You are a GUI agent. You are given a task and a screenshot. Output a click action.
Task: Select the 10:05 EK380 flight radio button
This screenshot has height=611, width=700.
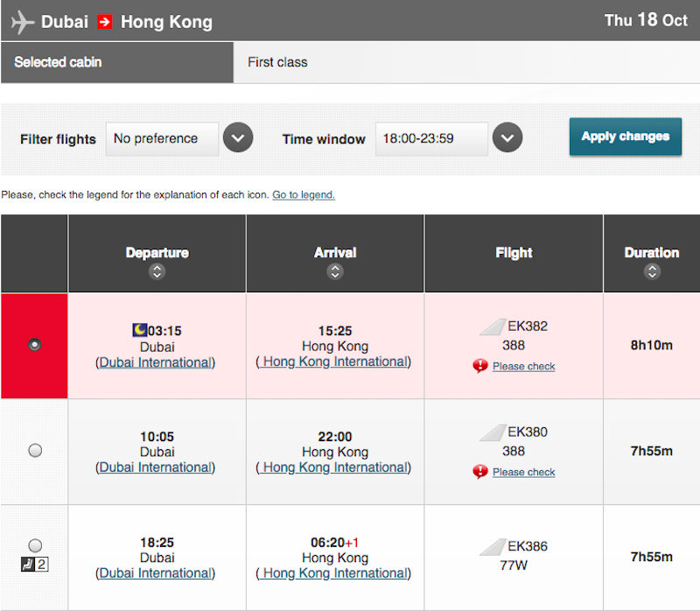(35, 450)
